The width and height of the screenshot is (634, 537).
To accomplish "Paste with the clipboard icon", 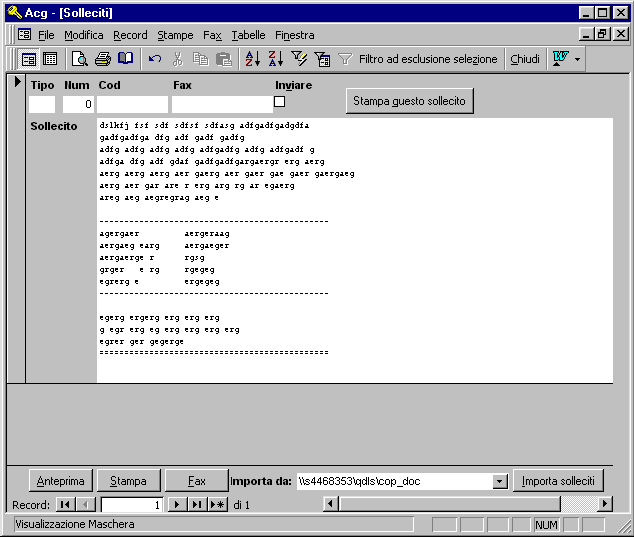I will click(223, 59).
